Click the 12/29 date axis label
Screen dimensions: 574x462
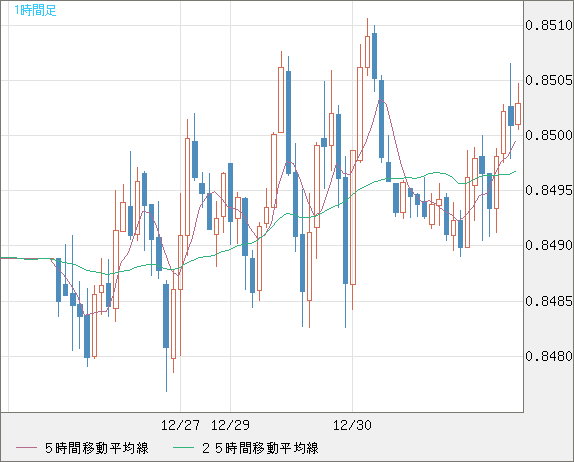tap(230, 425)
